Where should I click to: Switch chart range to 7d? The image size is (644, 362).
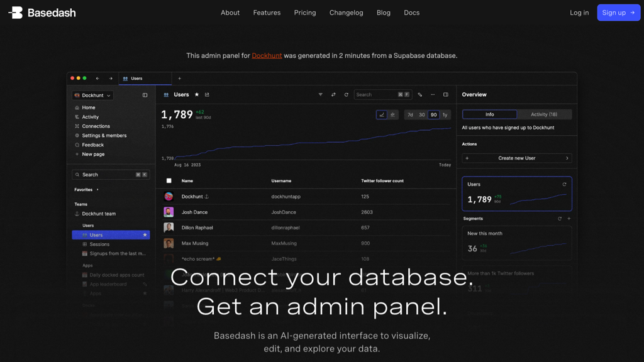(x=410, y=115)
